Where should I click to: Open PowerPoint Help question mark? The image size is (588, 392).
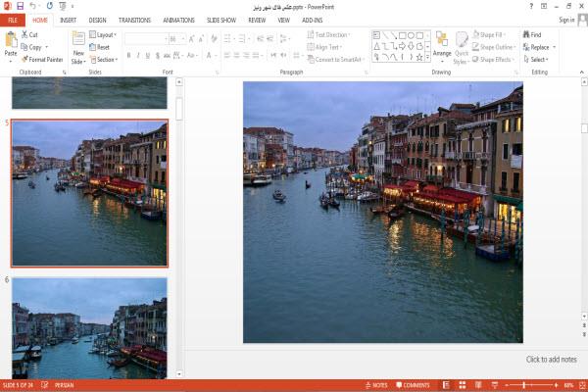point(531,7)
